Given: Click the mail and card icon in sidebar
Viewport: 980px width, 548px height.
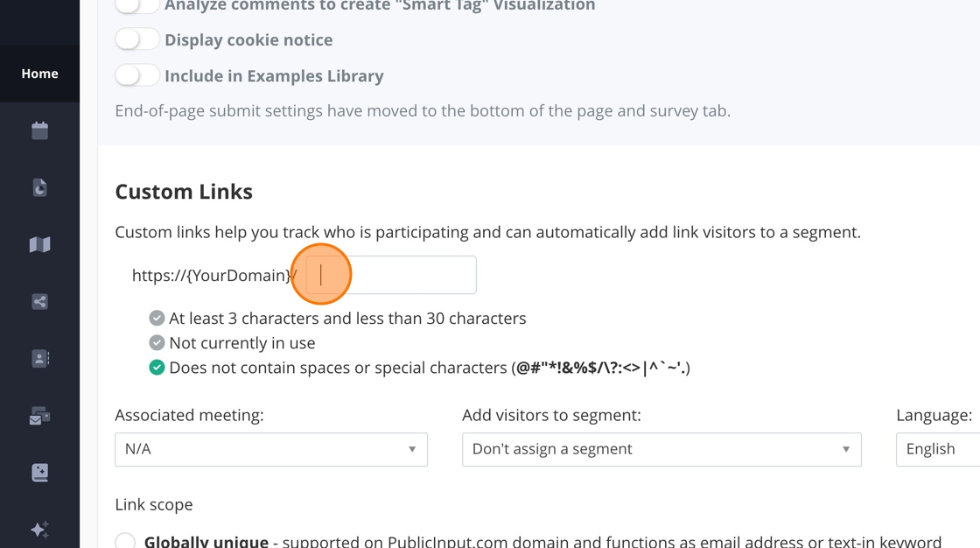Looking at the screenshot, I should (39, 417).
